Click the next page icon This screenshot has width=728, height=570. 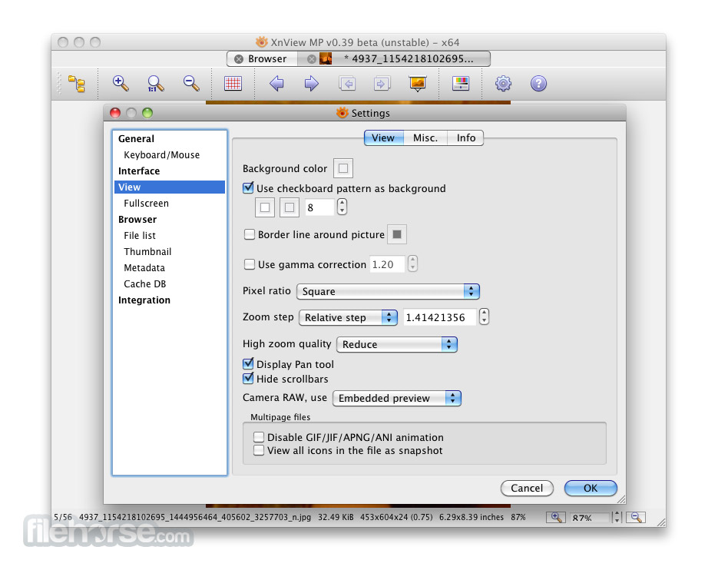click(x=382, y=84)
